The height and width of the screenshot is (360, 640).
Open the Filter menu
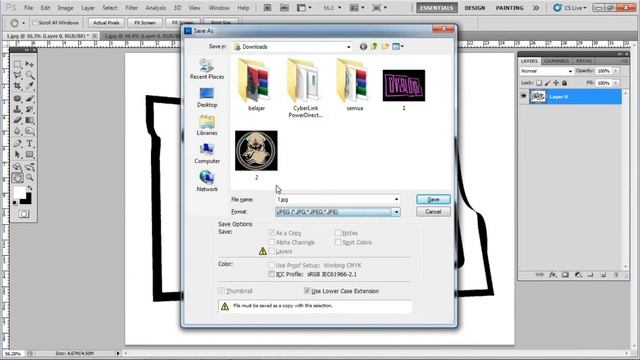131,8
